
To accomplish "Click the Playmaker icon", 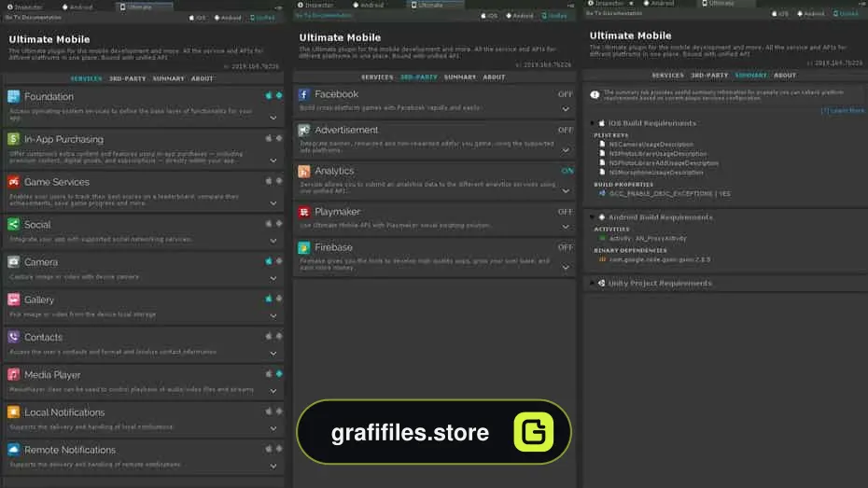I will coord(304,212).
